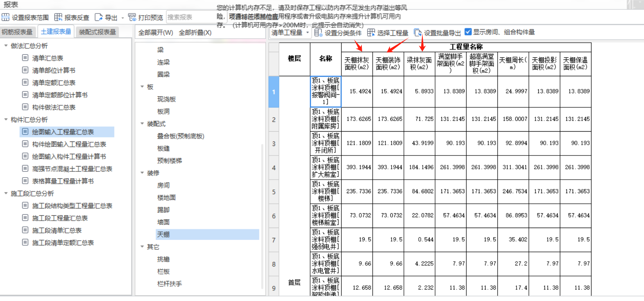Select the 天棚 category item
The image size is (644, 301).
[207, 234]
